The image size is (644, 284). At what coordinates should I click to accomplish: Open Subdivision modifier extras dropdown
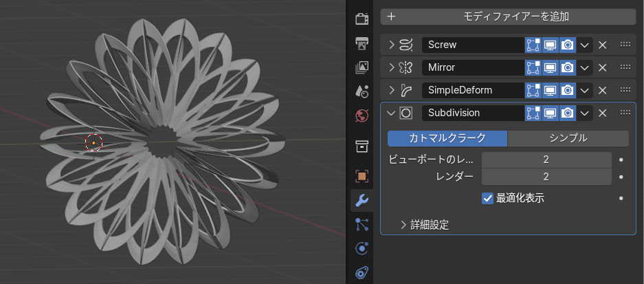click(585, 113)
